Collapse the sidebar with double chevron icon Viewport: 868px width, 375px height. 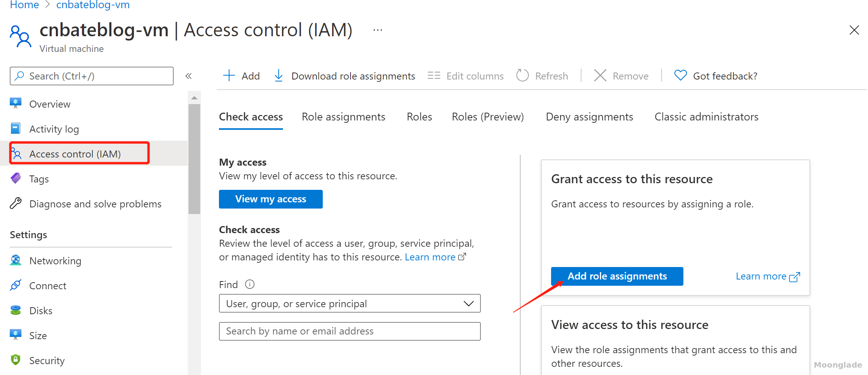(189, 76)
